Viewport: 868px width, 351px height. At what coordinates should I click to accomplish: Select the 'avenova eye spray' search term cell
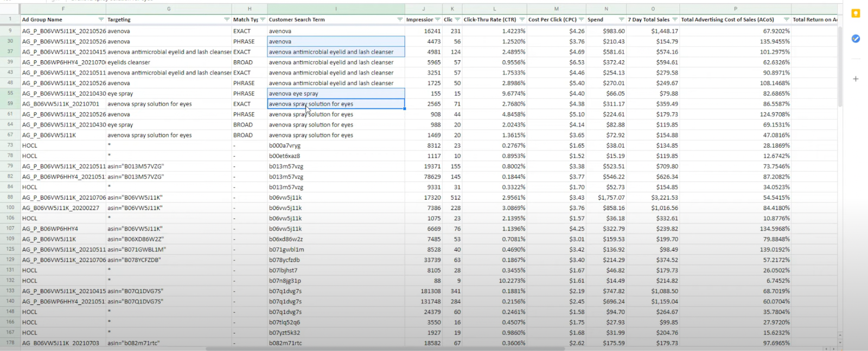click(x=336, y=93)
